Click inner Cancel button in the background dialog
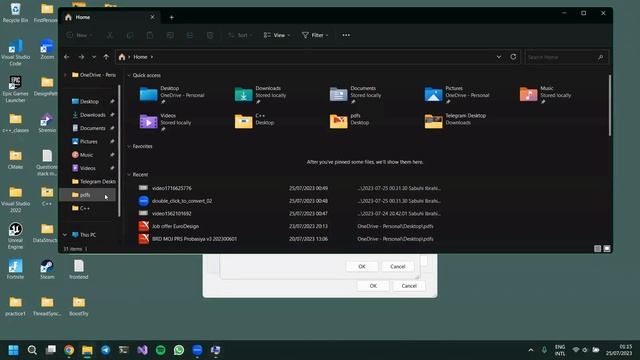640x360 pixels. click(x=398, y=267)
